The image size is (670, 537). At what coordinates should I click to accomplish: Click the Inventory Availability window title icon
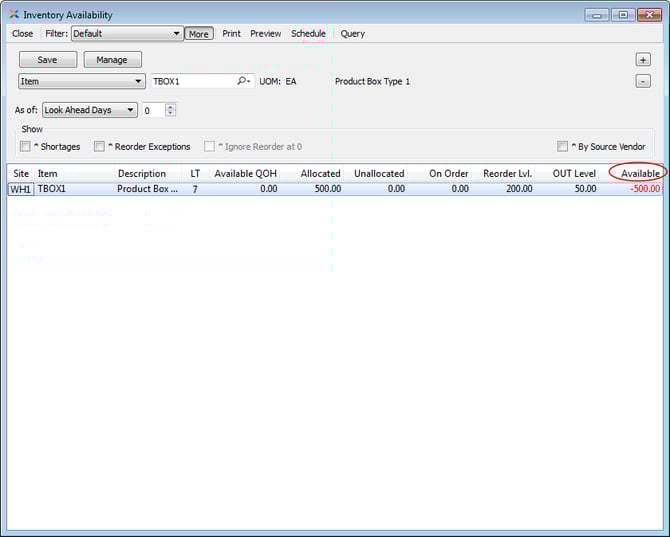tap(14, 15)
